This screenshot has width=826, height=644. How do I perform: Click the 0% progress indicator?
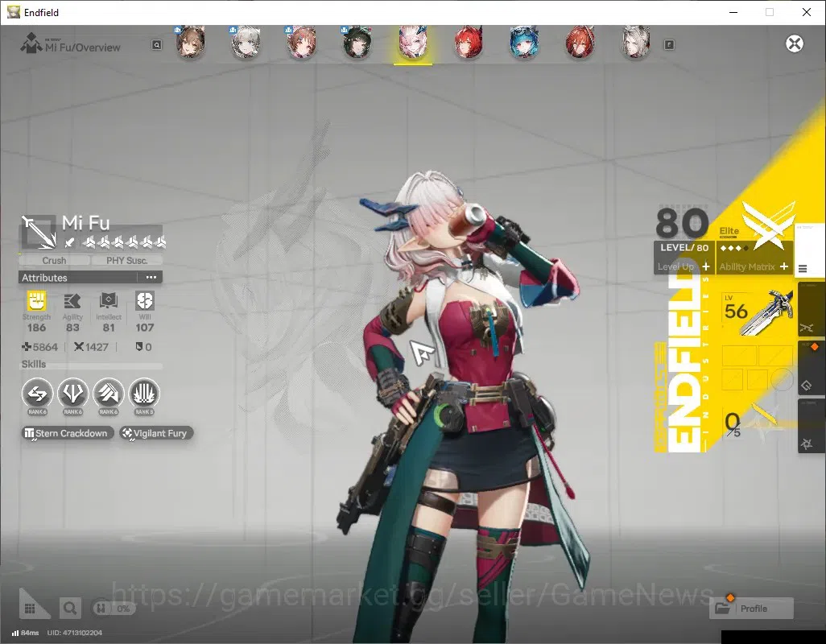click(x=114, y=609)
